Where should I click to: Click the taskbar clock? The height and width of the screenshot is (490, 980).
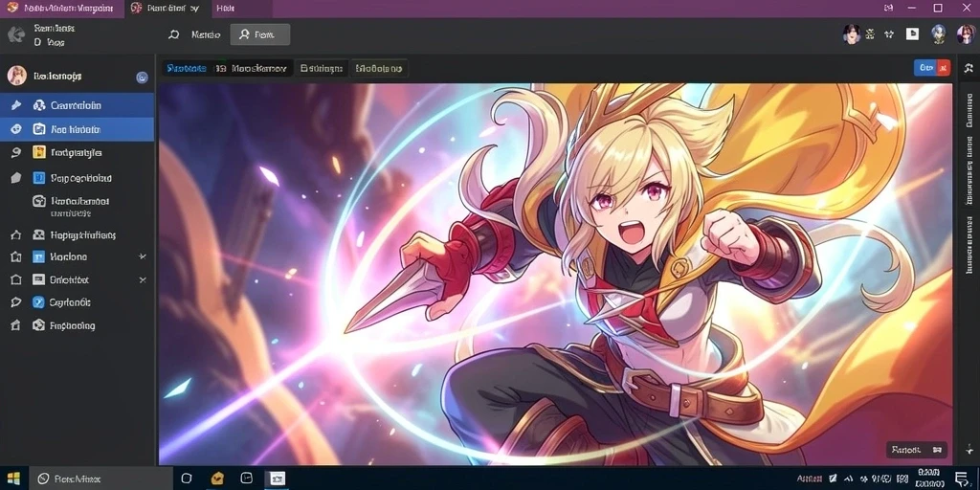[929, 479]
